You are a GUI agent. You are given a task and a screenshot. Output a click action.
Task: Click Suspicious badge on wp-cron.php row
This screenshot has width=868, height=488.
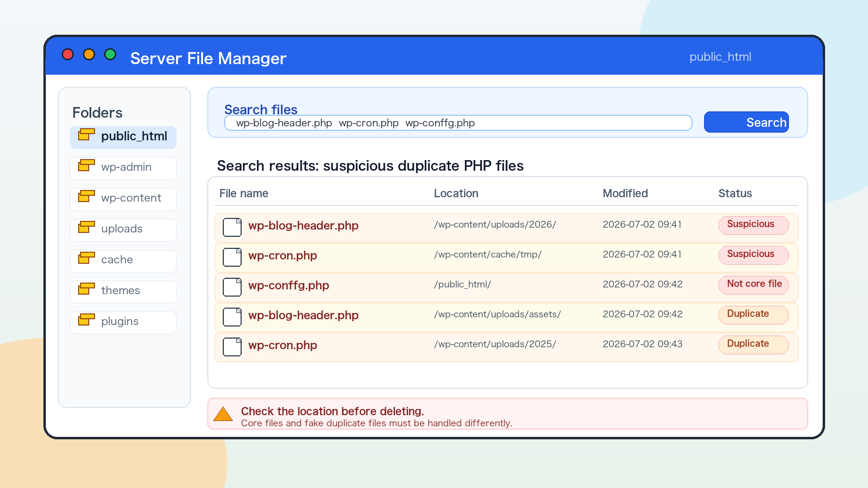(753, 255)
